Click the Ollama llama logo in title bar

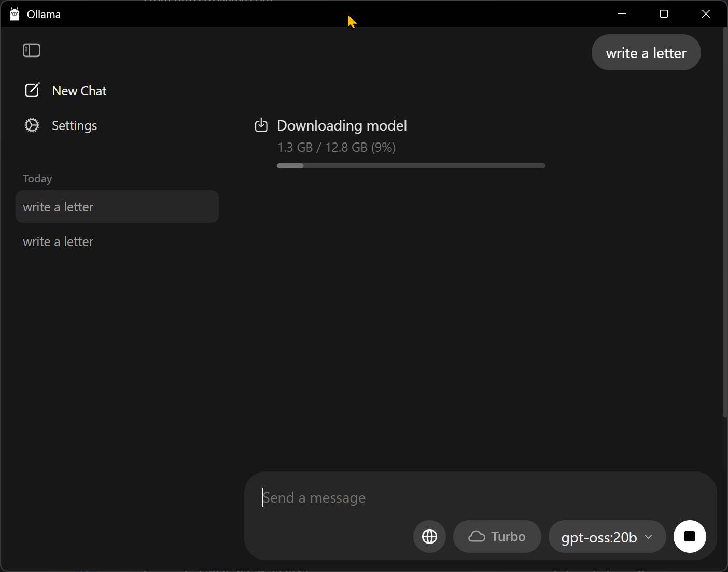(x=15, y=14)
